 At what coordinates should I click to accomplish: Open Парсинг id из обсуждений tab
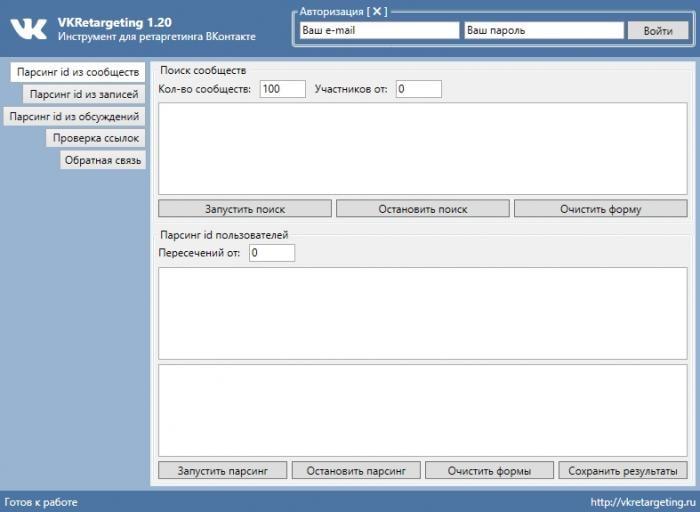[x=74, y=117]
